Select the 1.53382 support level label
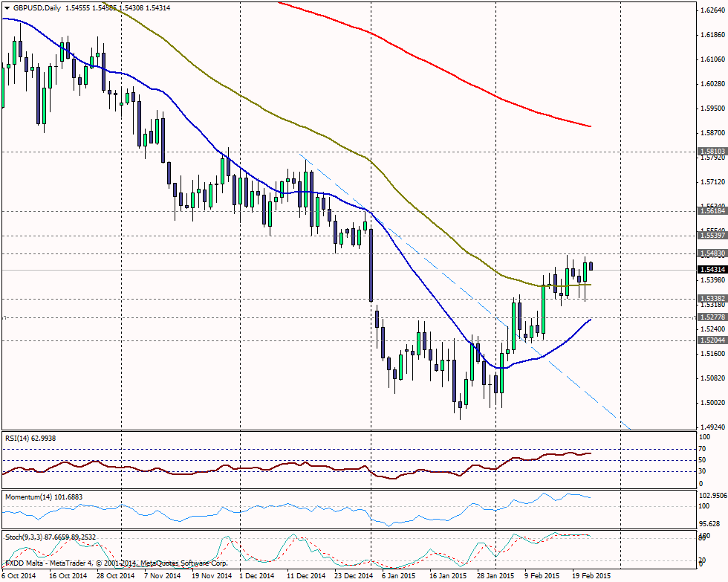Image resolution: width=728 pixels, height=582 pixels. pos(712,299)
